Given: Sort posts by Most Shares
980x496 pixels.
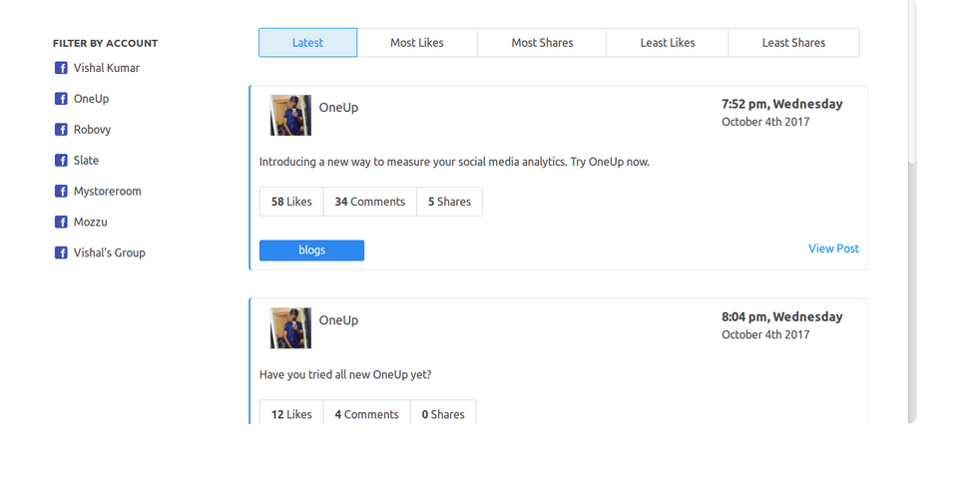Looking at the screenshot, I should 542,43.
